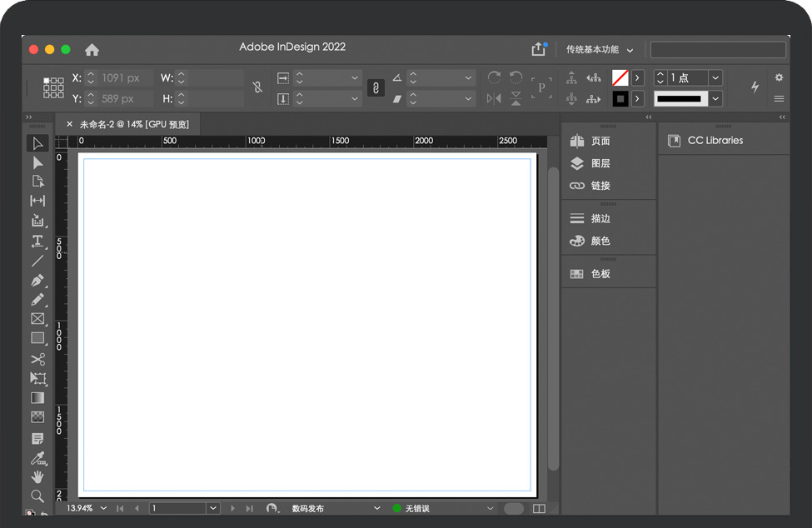
Task: Select the Rectangle Frame tool
Action: point(37,319)
